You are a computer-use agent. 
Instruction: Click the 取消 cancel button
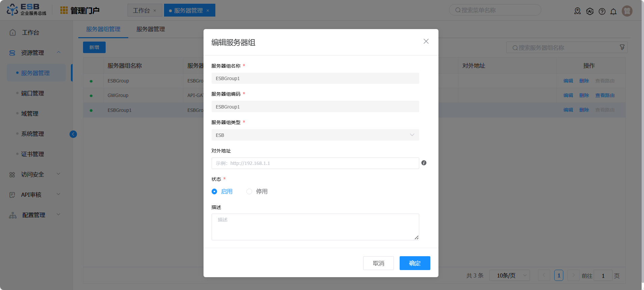378,263
